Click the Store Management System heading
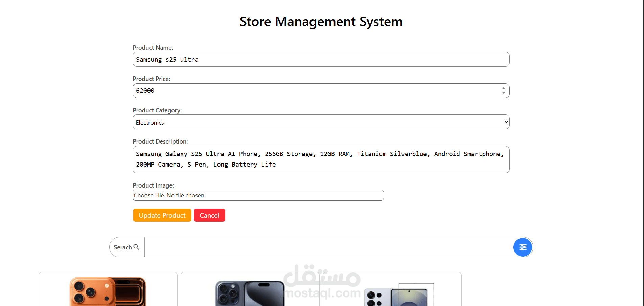This screenshot has height=306, width=644. tap(321, 22)
